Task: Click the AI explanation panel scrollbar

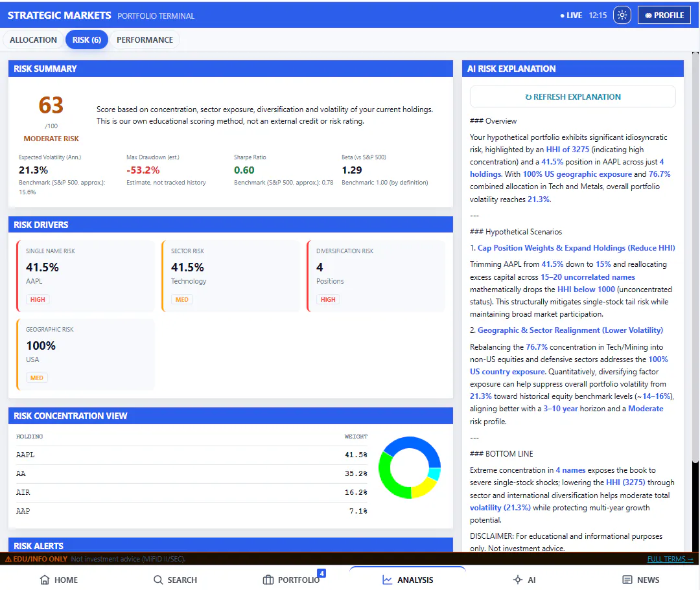Action: 695,258
